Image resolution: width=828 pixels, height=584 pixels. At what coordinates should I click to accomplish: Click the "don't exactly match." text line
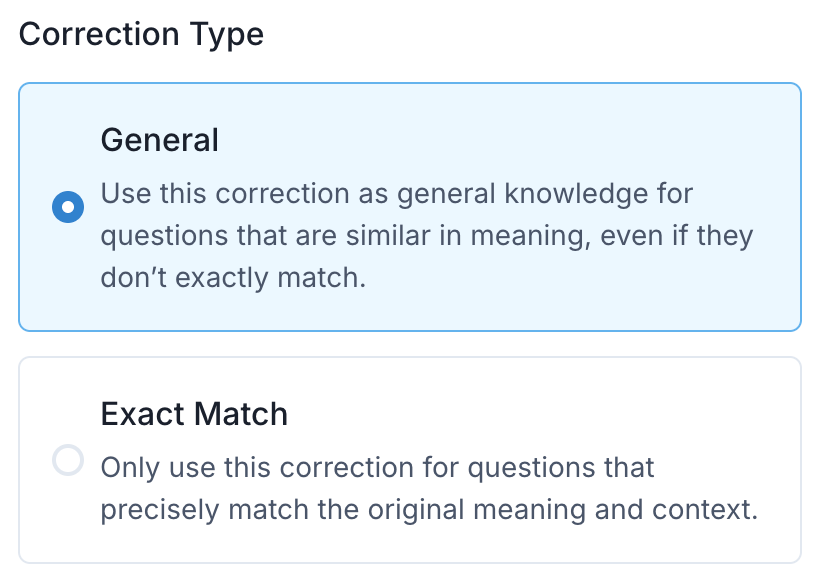[233, 278]
